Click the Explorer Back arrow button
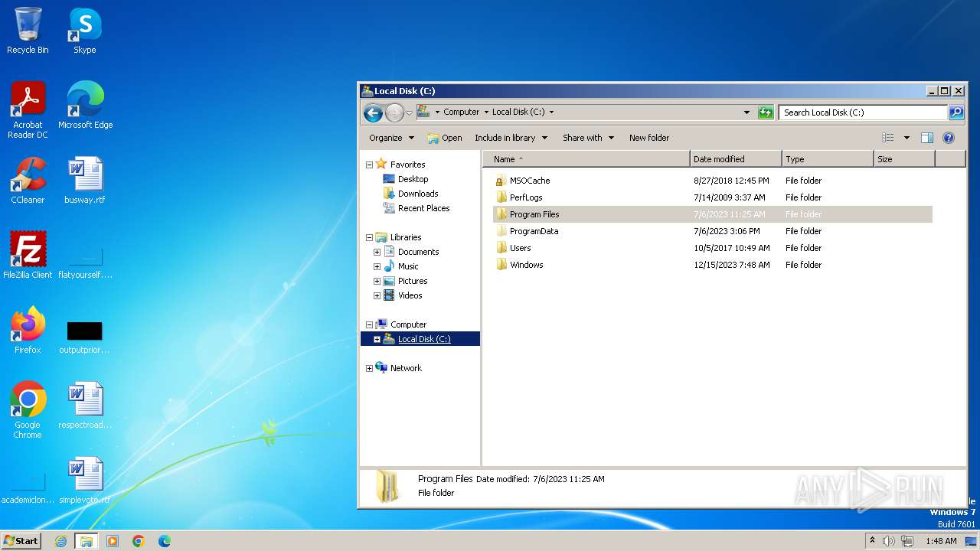Image resolution: width=980 pixels, height=551 pixels. pyautogui.click(x=373, y=112)
